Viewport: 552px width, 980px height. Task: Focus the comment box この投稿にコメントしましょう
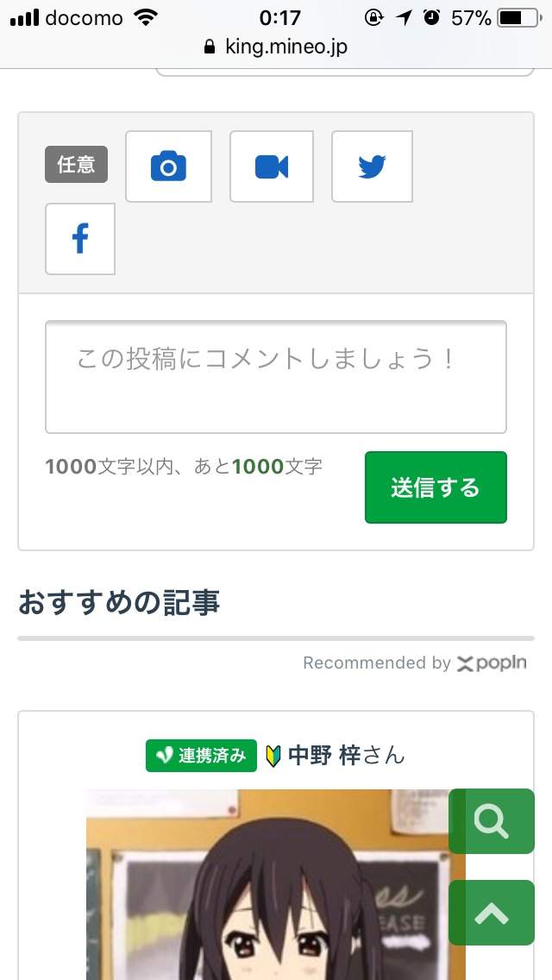click(x=276, y=377)
